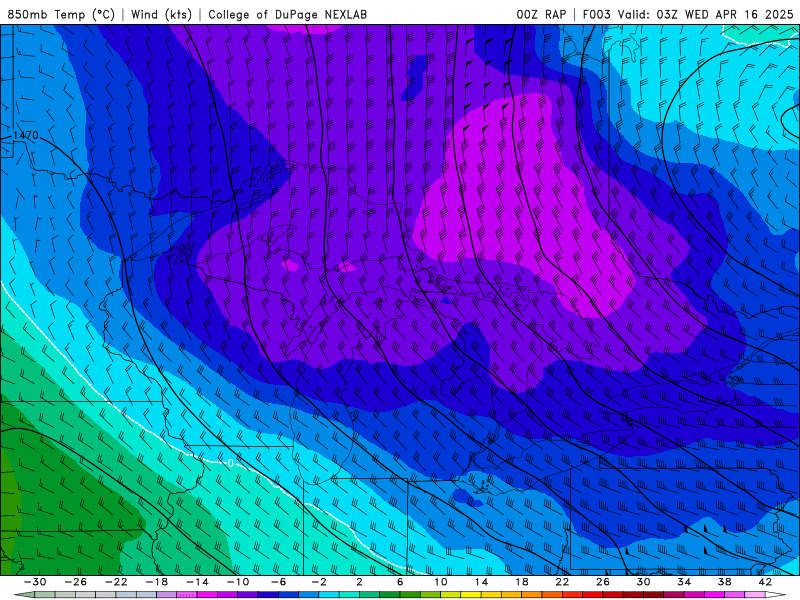Image resolution: width=800 pixels, height=600 pixels.
Task: Pick the '-10' temperature scale value
Action: point(238,582)
